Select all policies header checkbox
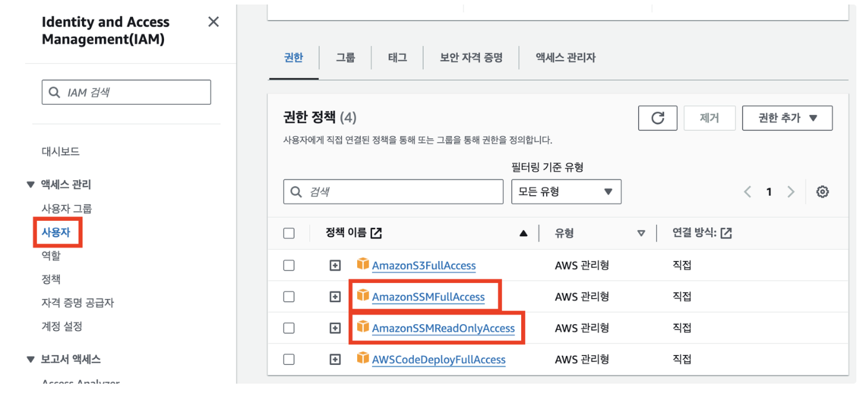 (x=289, y=234)
